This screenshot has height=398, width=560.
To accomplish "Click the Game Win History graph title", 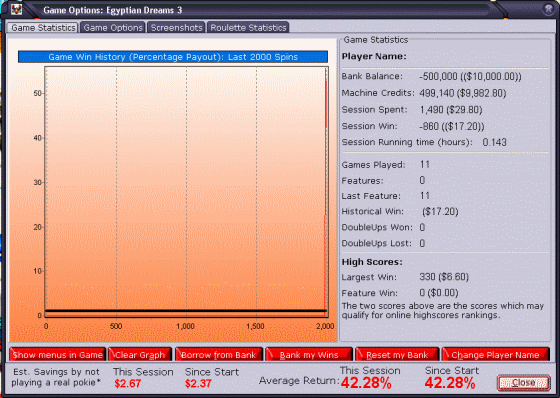I will click(x=173, y=57).
